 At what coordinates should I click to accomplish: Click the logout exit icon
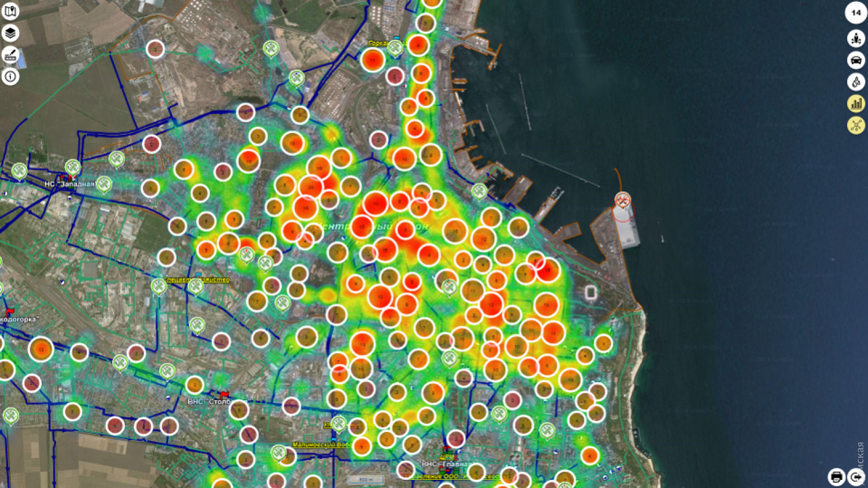pyautogui.click(x=856, y=476)
